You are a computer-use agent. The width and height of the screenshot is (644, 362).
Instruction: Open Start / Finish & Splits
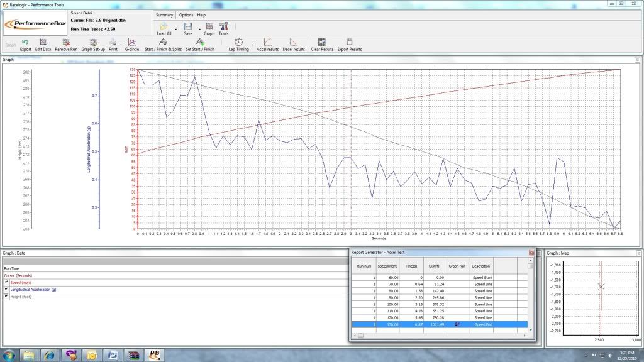(163, 42)
